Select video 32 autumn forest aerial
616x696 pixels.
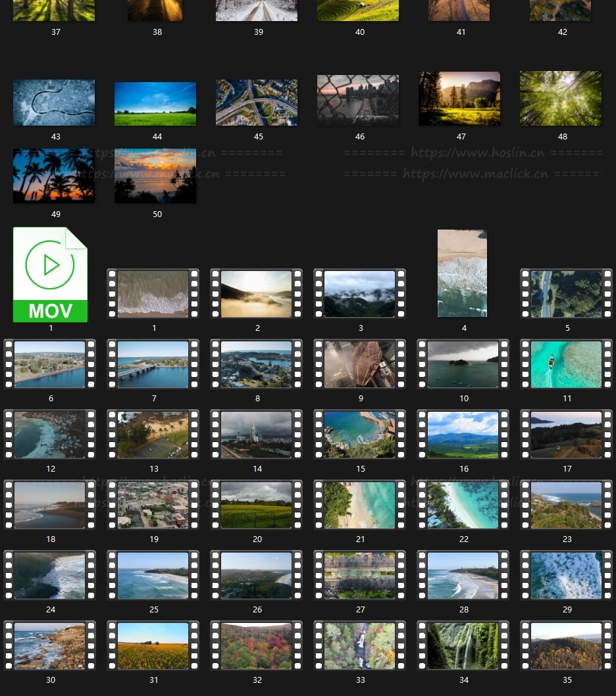coord(256,645)
